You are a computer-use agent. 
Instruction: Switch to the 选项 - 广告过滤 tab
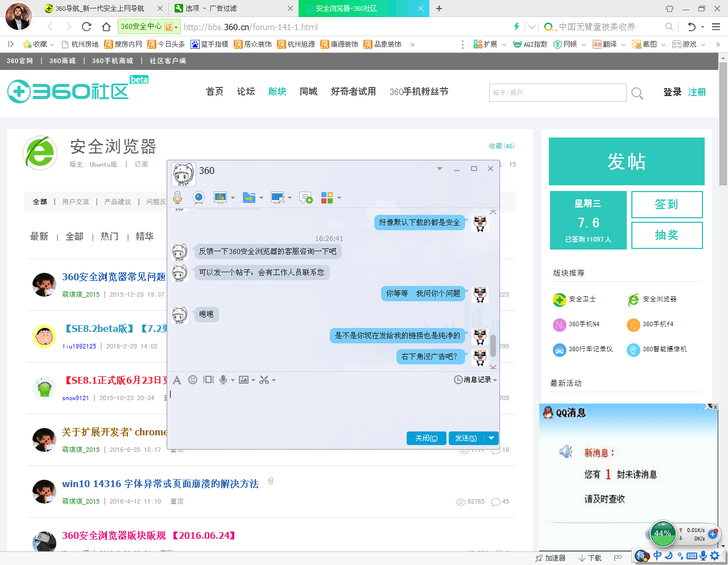(x=233, y=9)
